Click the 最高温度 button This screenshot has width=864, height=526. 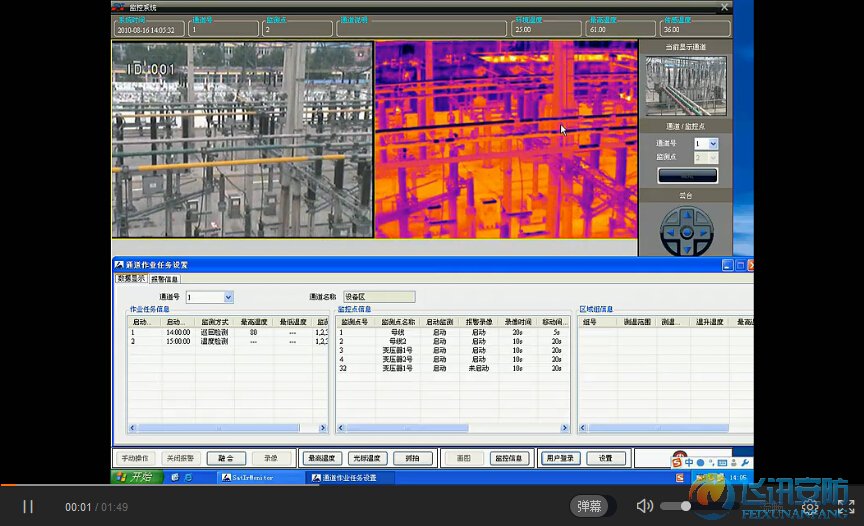[322, 458]
